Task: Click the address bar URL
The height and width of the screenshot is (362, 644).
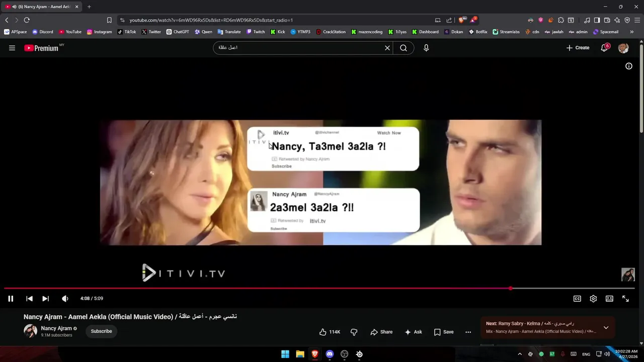Action: coord(211,20)
